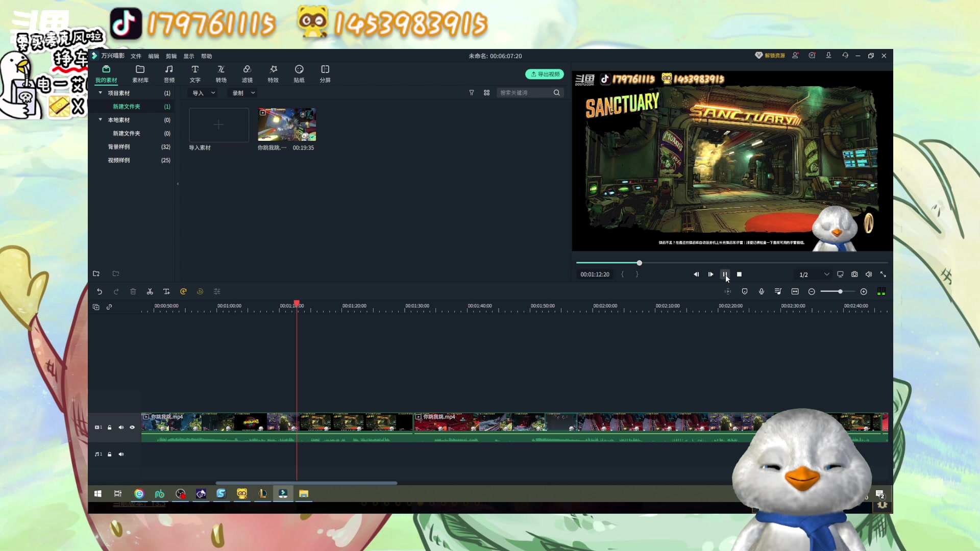Open the 帮助 menu
Screen dimensions: 980x551
coord(206,56)
